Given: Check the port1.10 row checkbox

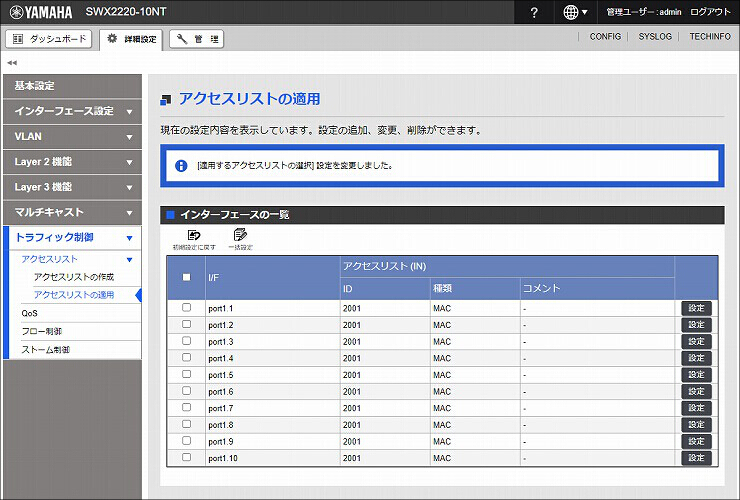Looking at the screenshot, I should tap(186, 457).
